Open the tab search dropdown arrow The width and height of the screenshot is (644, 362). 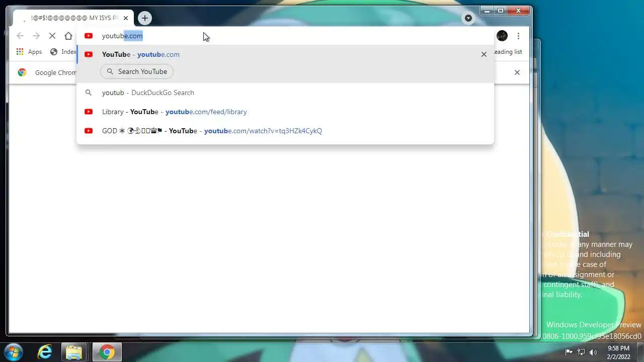(468, 18)
